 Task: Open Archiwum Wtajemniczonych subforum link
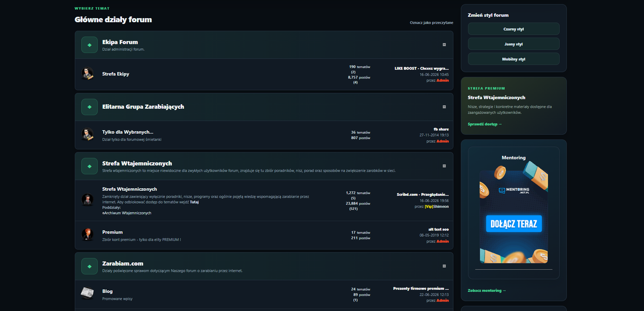[x=127, y=213]
